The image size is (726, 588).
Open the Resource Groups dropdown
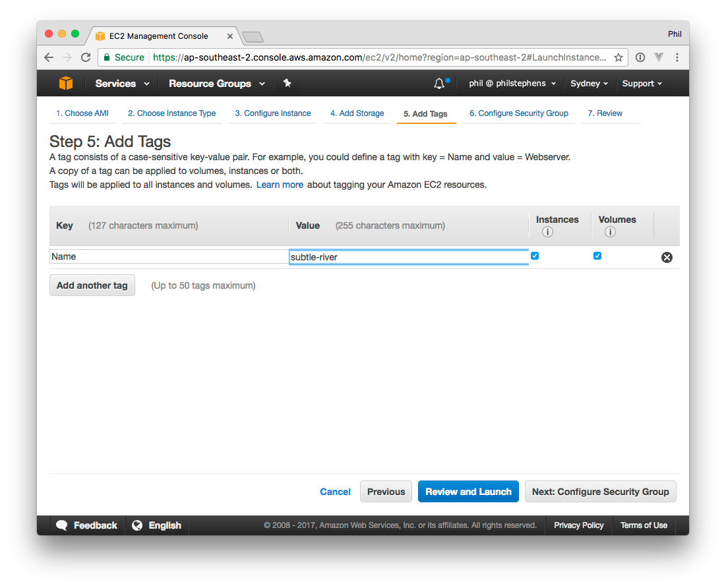(216, 84)
